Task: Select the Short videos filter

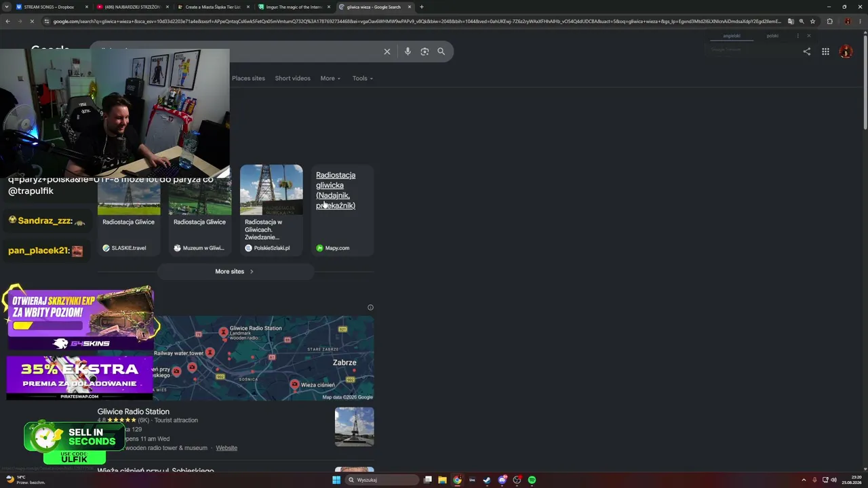Action: coord(292,79)
